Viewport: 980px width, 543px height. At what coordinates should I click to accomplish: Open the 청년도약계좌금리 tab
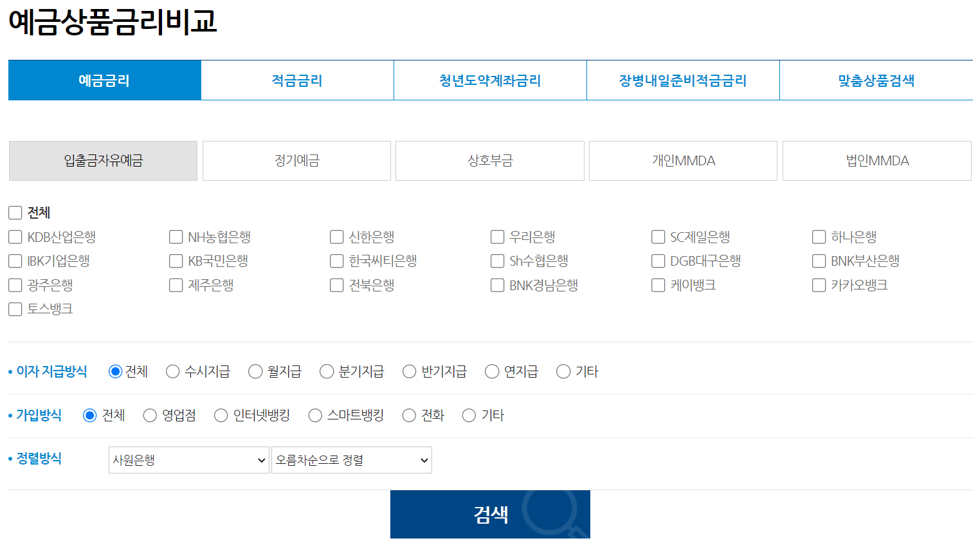coord(490,80)
